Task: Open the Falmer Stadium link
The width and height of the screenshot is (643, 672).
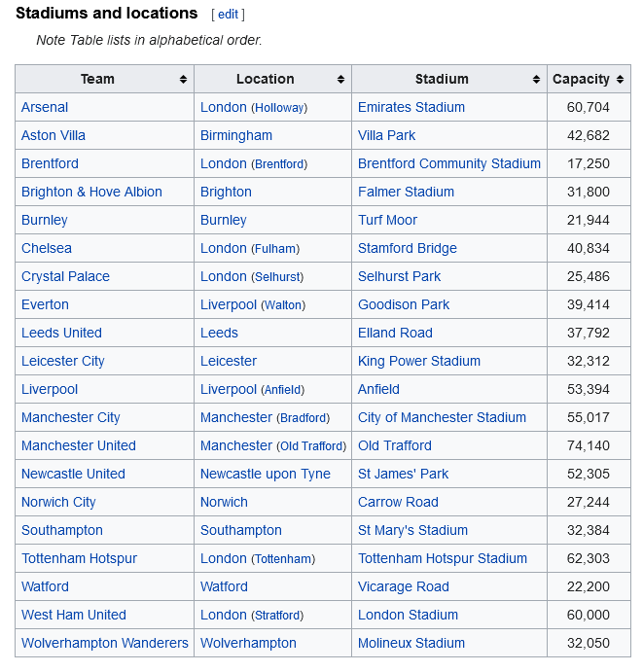Action: pyautogui.click(x=406, y=192)
